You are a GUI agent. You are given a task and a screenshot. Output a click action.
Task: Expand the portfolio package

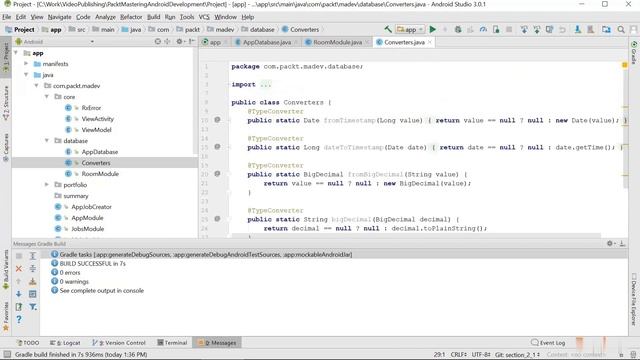click(47, 184)
